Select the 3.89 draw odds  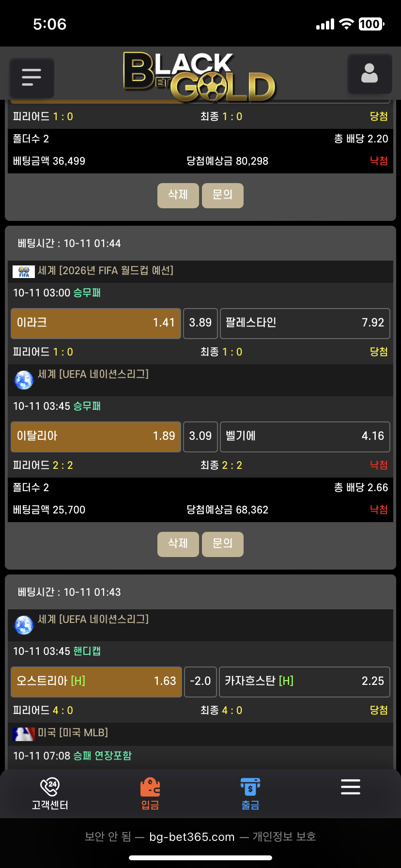coord(200,323)
